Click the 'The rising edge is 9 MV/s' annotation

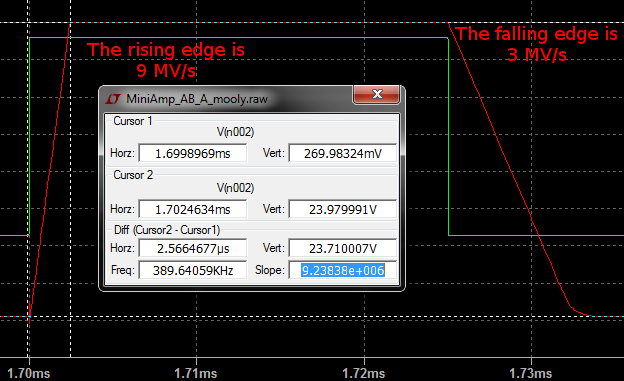166,60
